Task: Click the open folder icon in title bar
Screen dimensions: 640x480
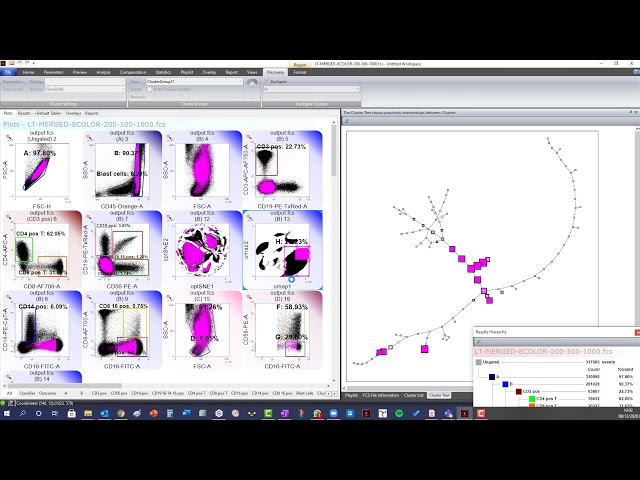Action: (x=12, y=63)
